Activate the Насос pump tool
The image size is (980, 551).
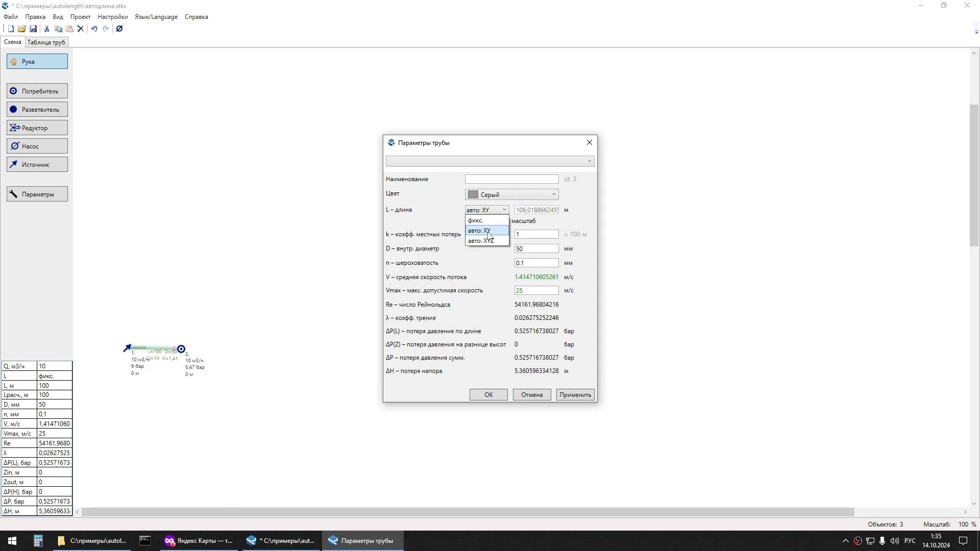(37, 146)
